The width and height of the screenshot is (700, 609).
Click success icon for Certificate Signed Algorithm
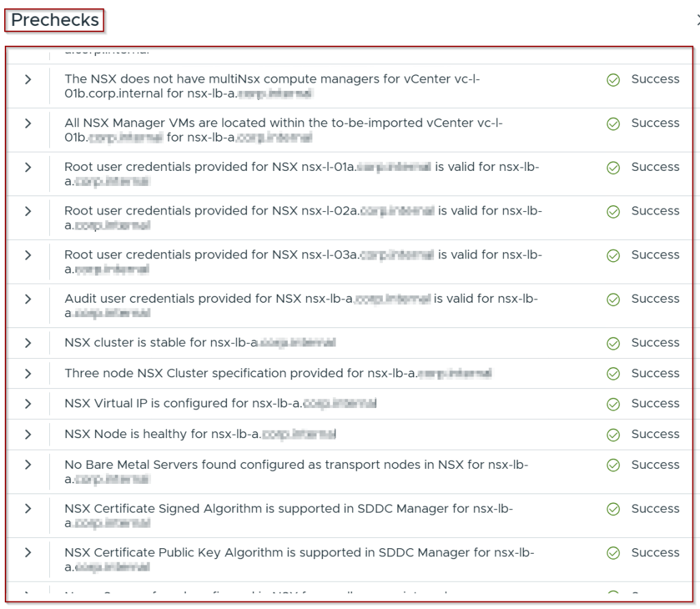coord(613,509)
